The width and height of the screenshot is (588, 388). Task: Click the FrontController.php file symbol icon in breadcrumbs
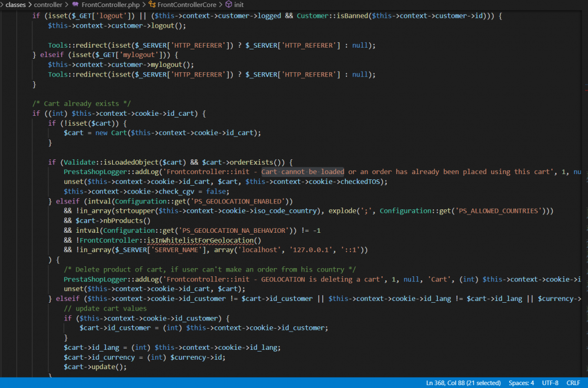[75, 5]
